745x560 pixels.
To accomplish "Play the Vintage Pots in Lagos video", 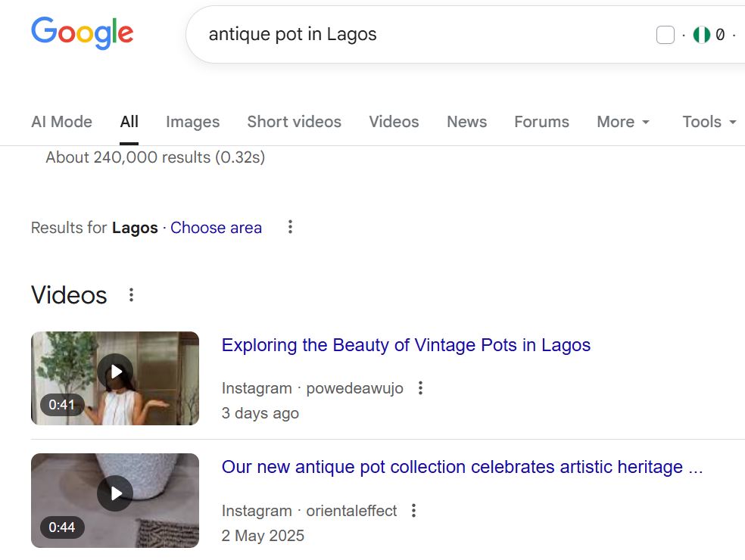I will click(x=115, y=372).
